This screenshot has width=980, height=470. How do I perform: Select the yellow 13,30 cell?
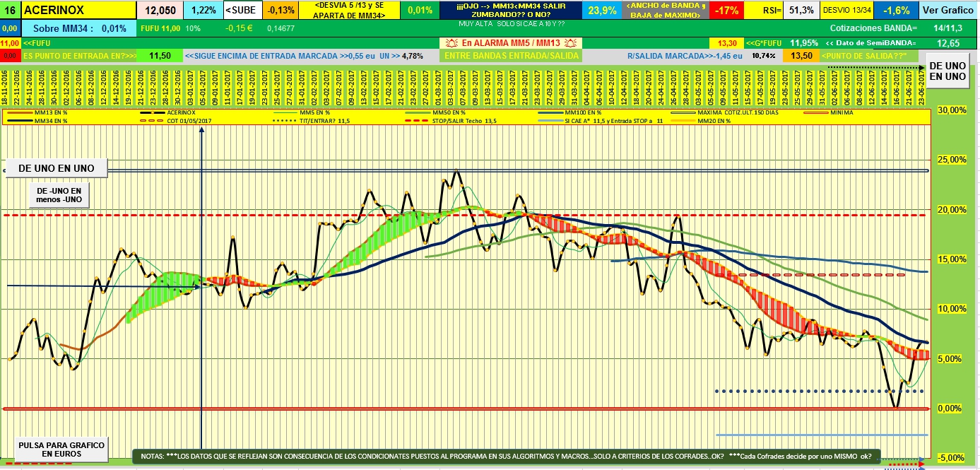click(x=726, y=43)
